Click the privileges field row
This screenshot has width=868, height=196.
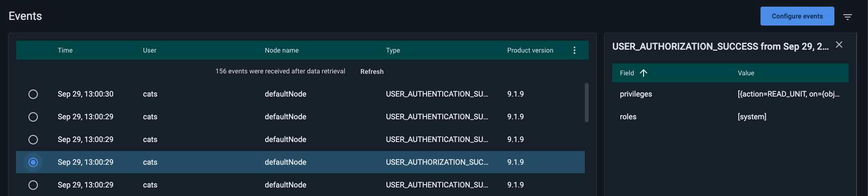point(636,94)
